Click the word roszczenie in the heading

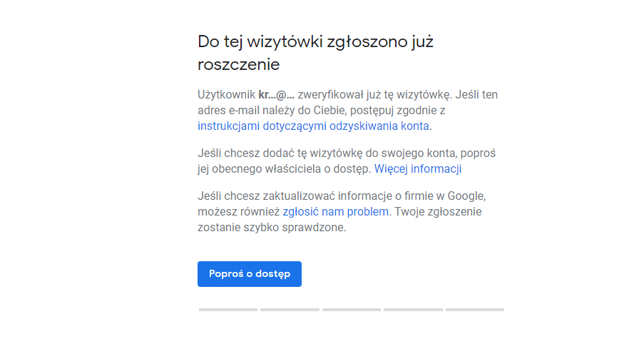pyautogui.click(x=238, y=65)
